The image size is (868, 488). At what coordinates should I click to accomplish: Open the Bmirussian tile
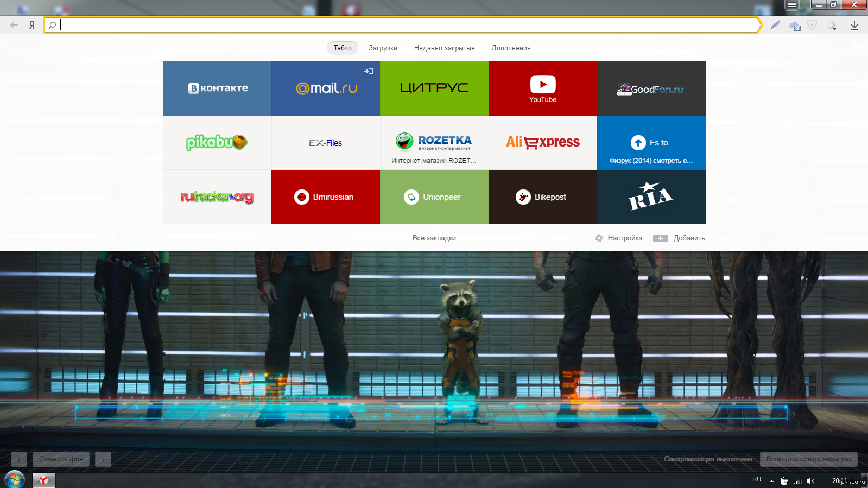tap(326, 197)
